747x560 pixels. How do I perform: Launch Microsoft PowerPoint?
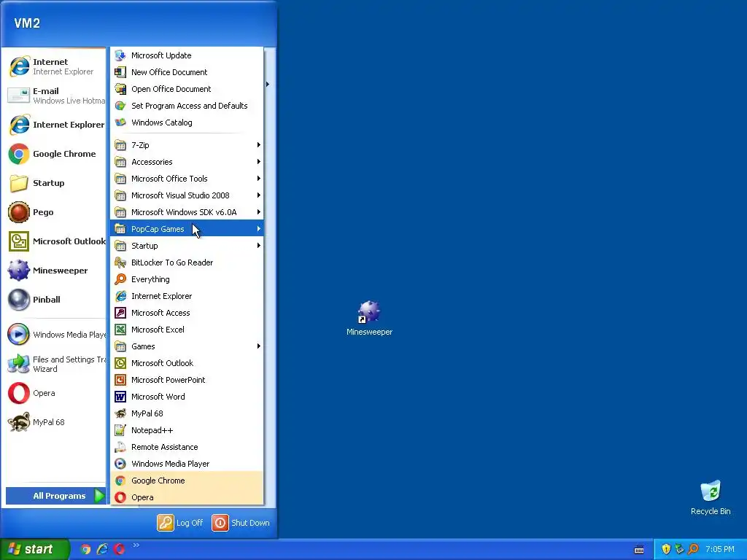[x=186, y=380]
